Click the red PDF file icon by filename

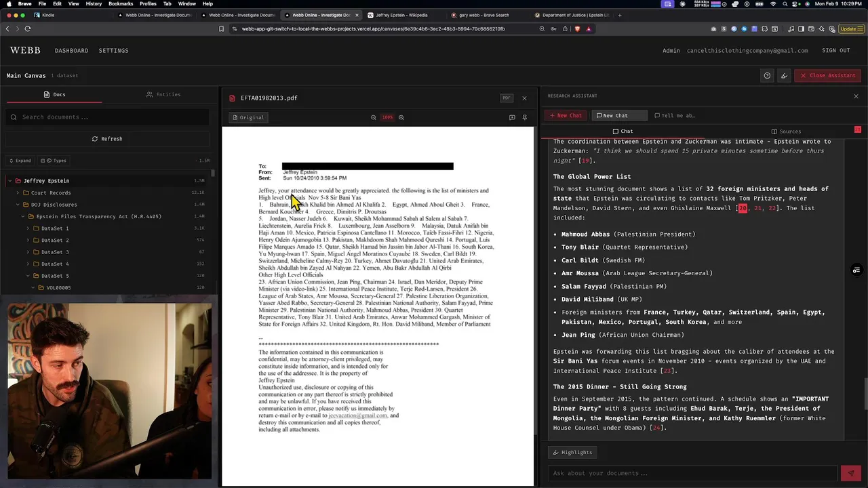click(x=233, y=98)
